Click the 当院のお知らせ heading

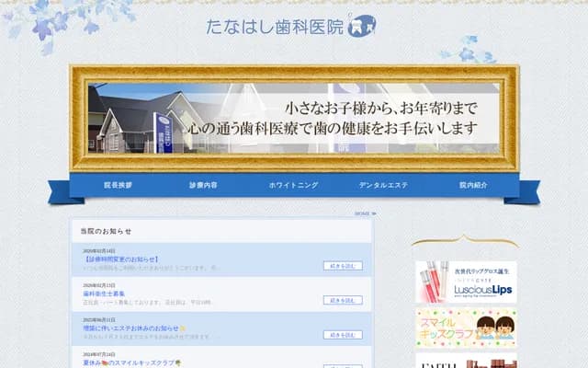(x=107, y=231)
